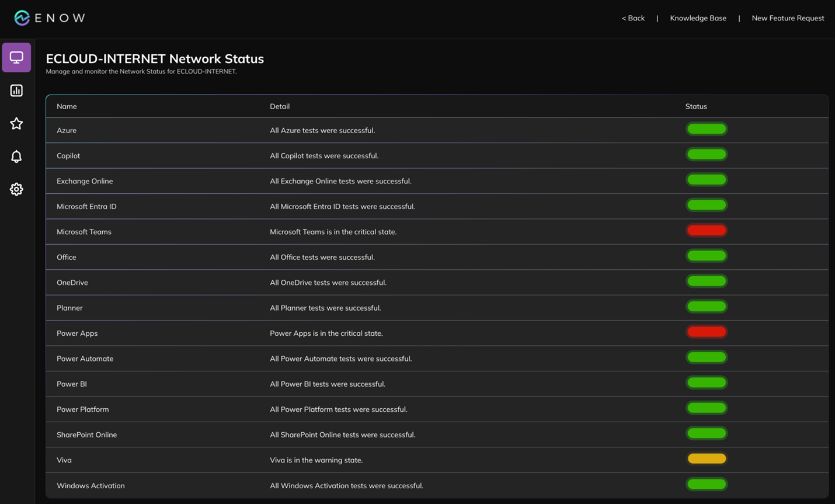Click the green status pill for Microsoft Entra ID
Image resolution: width=835 pixels, height=504 pixels.
(x=707, y=205)
